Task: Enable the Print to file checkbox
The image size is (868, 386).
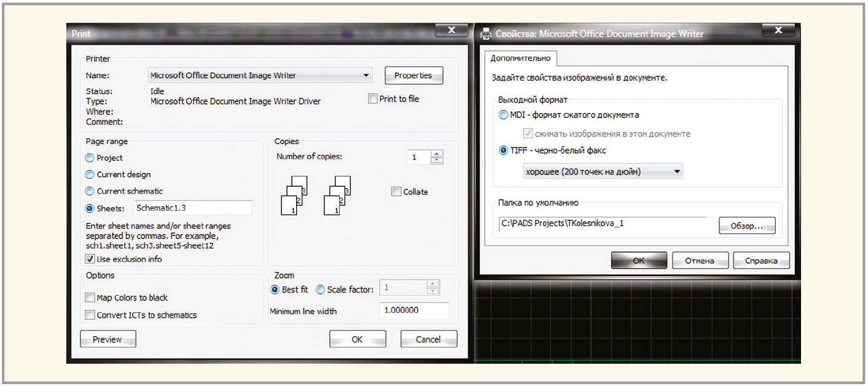Action: coord(373,98)
